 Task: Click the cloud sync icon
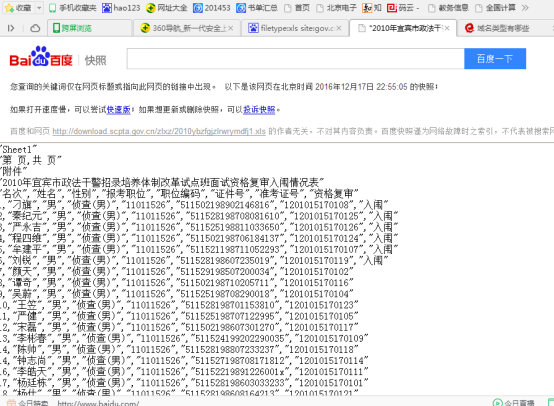click(x=35, y=28)
